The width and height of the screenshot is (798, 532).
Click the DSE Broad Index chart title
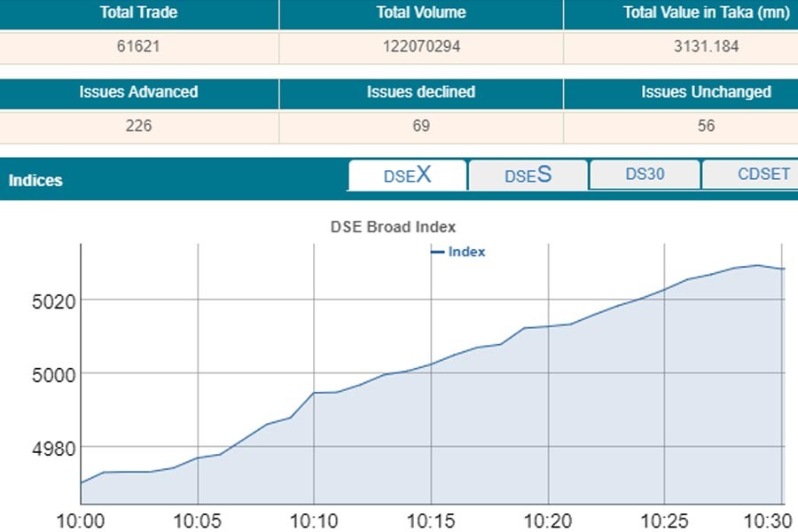393,227
